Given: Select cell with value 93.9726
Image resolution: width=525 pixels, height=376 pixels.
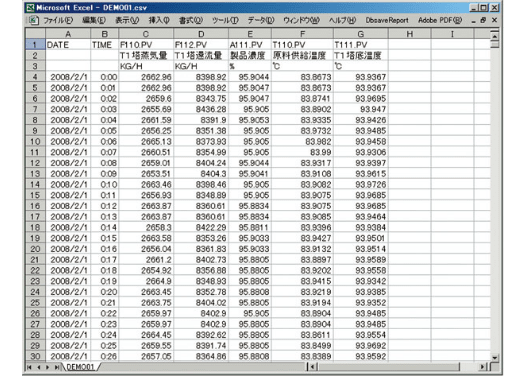Looking at the screenshot, I should [x=361, y=184].
